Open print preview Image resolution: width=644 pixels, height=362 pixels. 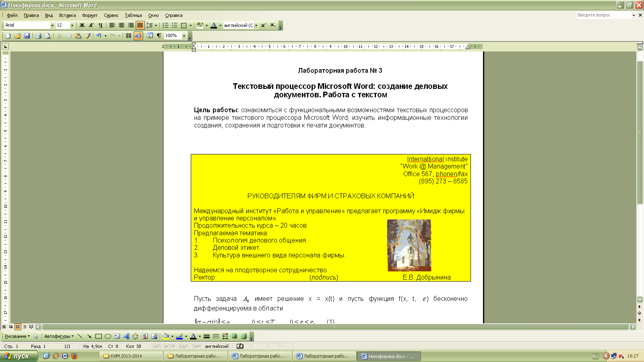tap(47, 36)
